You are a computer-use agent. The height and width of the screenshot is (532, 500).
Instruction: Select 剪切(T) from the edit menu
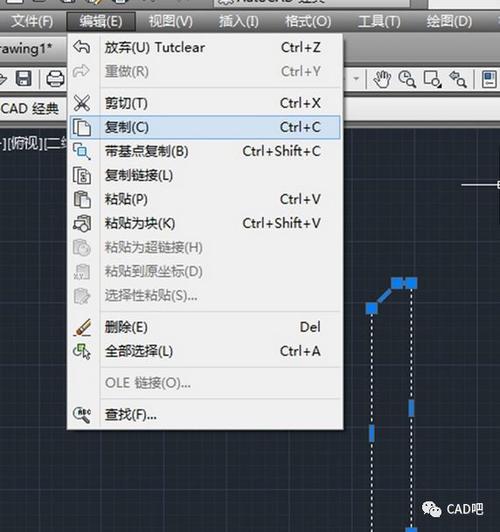point(205,103)
